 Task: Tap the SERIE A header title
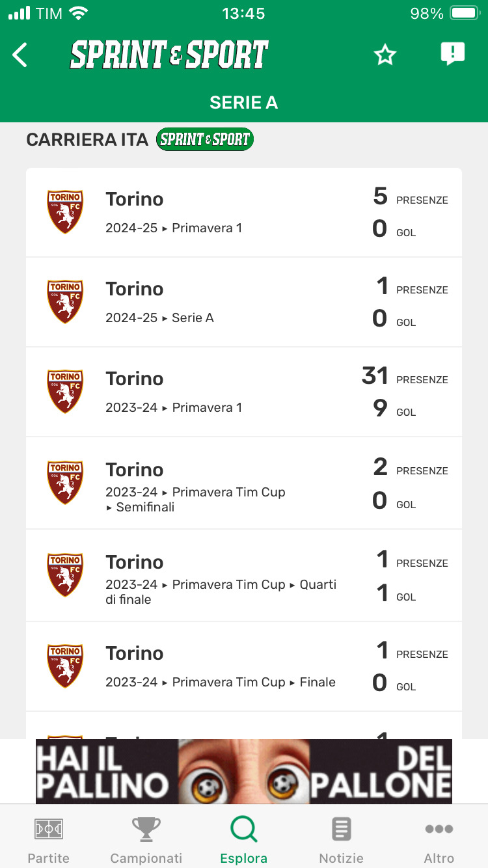(244, 103)
